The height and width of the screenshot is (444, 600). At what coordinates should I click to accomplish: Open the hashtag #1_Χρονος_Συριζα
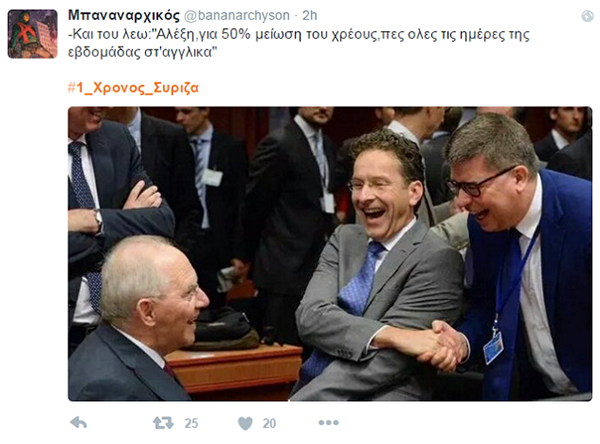(x=133, y=88)
